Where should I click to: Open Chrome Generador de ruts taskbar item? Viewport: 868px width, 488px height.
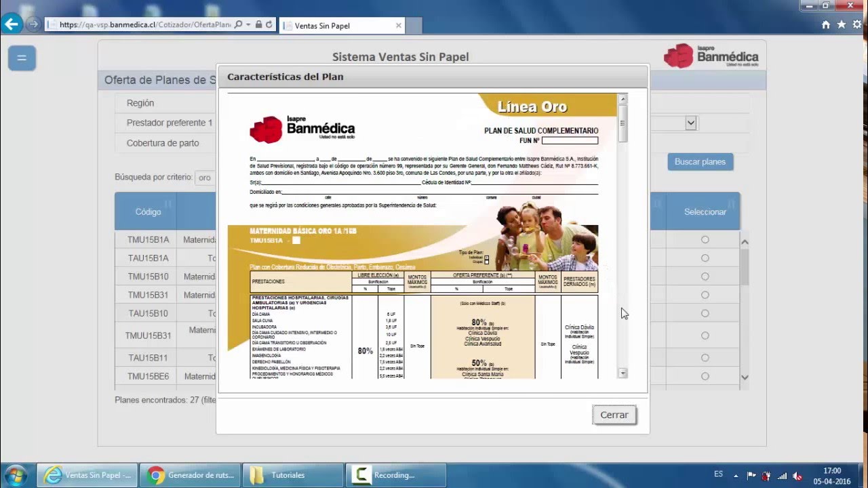point(190,475)
